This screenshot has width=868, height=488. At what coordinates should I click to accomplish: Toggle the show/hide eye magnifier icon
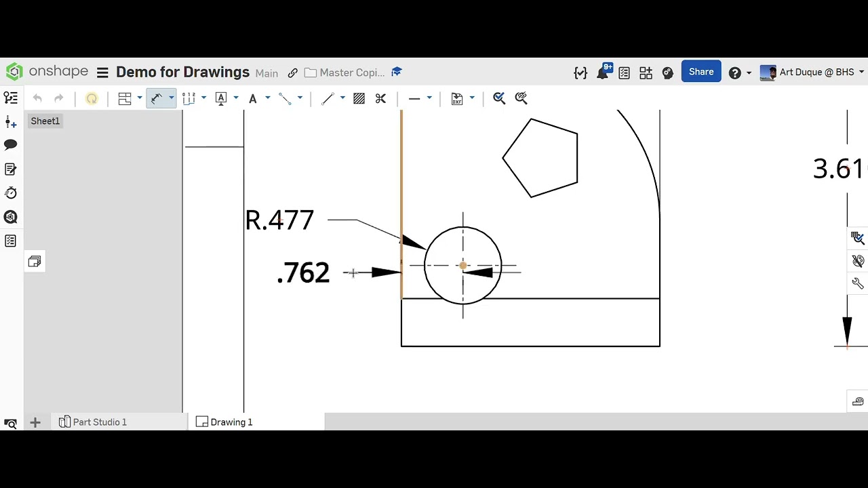point(521,98)
